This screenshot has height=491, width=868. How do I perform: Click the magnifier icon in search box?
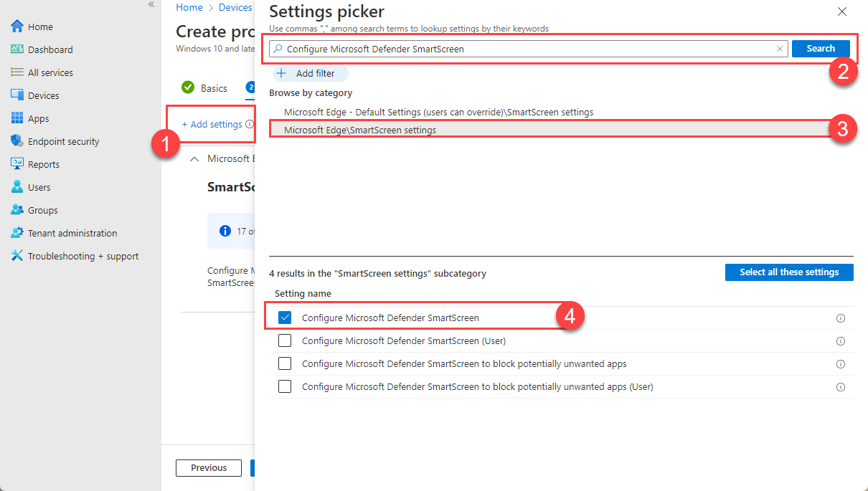pos(278,49)
